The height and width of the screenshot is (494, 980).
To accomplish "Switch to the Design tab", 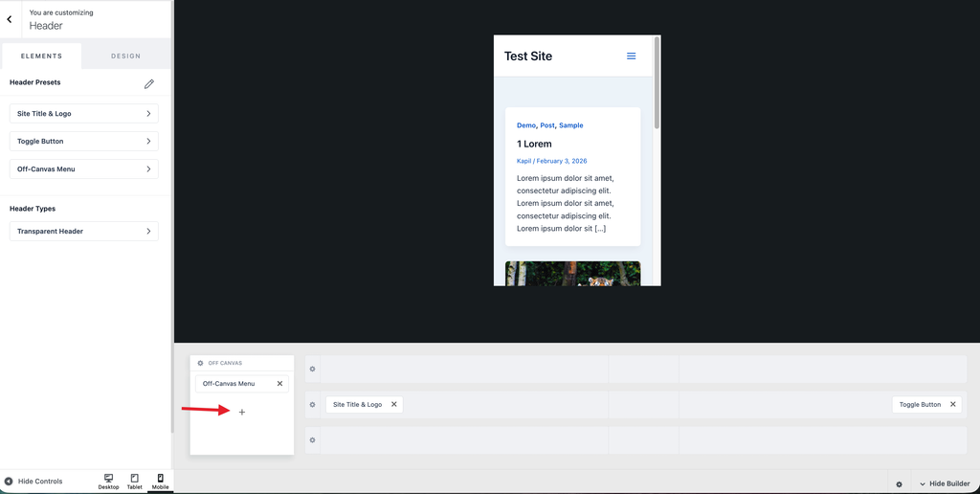I will click(x=125, y=56).
